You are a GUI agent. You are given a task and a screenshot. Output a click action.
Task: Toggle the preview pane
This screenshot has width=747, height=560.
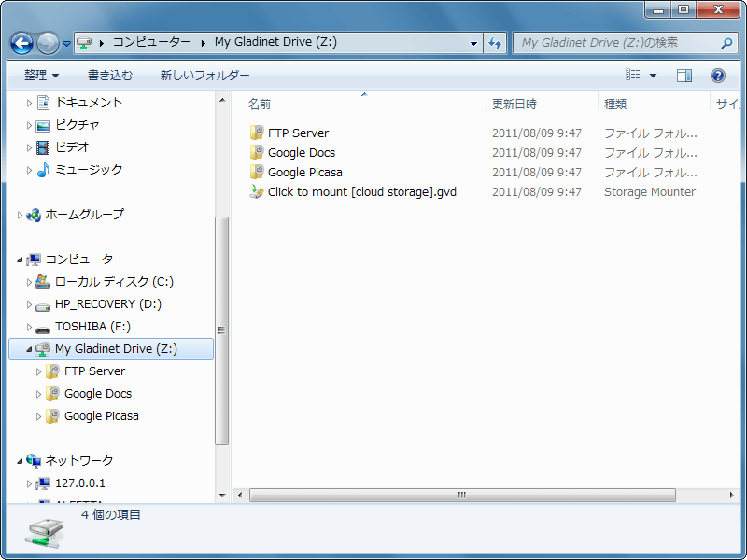(x=684, y=76)
